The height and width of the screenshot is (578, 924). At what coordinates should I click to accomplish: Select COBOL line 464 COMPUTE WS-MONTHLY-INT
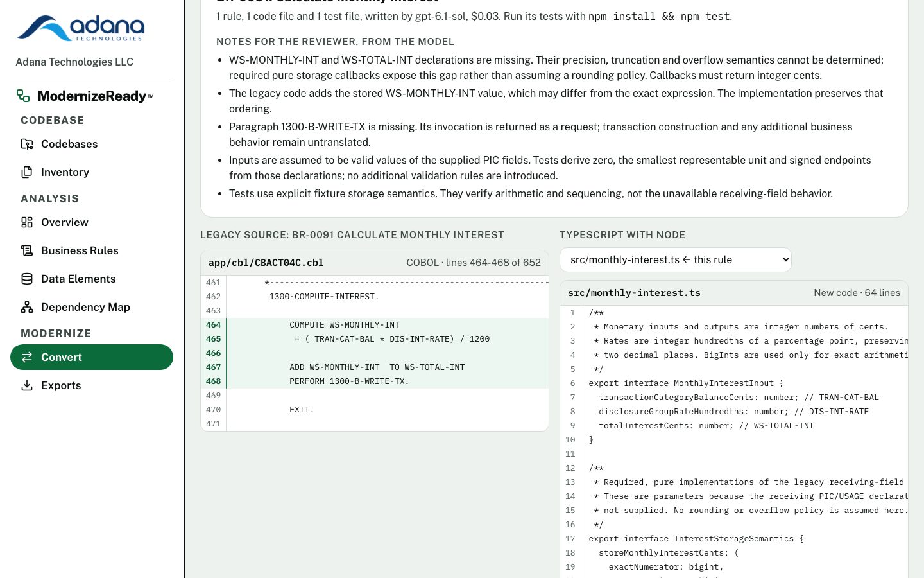[x=375, y=325]
